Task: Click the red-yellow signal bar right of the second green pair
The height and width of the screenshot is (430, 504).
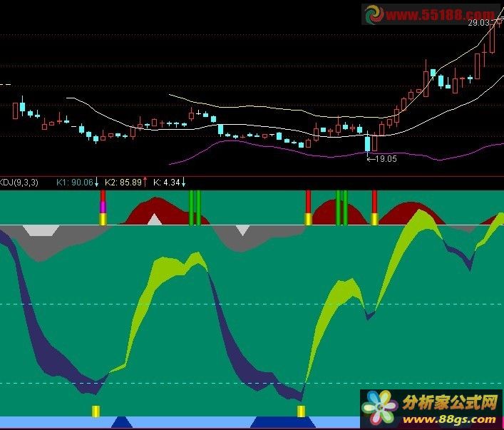Action: 374,208
